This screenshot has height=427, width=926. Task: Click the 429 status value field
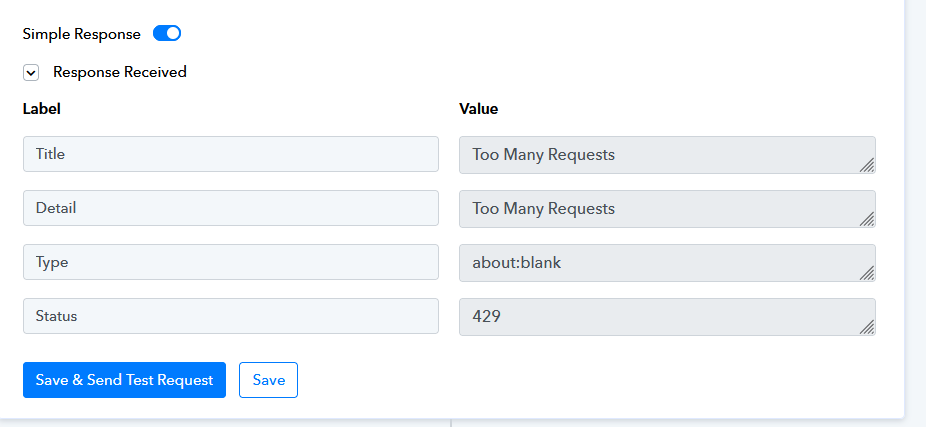pyautogui.click(x=667, y=317)
